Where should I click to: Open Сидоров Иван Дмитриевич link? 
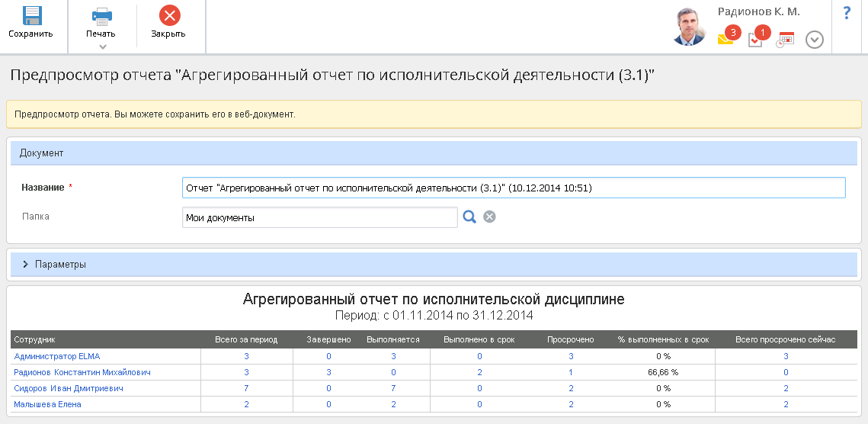point(69,388)
